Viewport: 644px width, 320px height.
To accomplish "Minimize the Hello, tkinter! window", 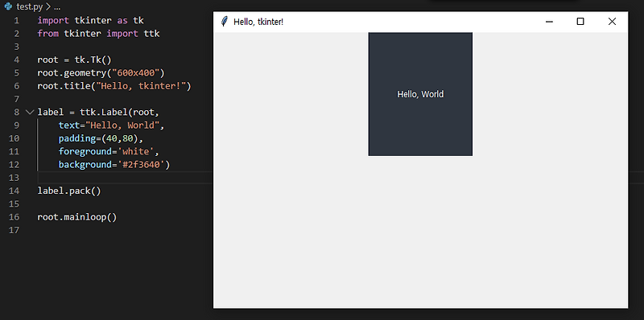I will coord(549,22).
